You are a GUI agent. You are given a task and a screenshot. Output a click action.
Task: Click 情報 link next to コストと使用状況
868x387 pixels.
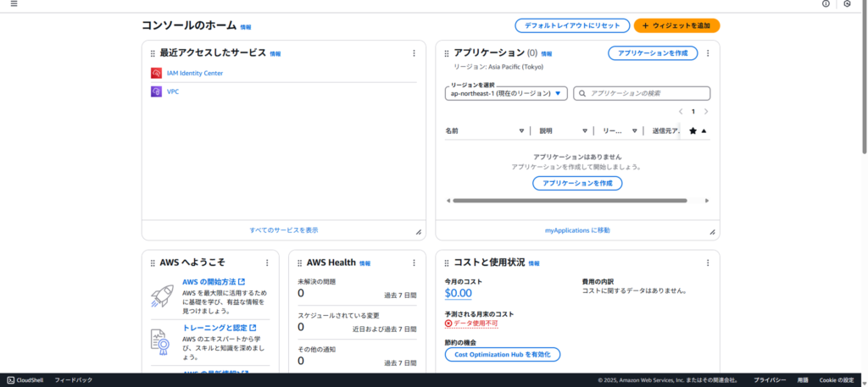pyautogui.click(x=534, y=263)
